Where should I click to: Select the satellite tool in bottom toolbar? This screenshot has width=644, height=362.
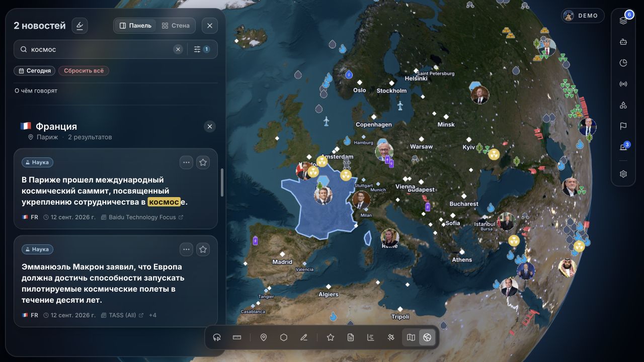[391, 337]
